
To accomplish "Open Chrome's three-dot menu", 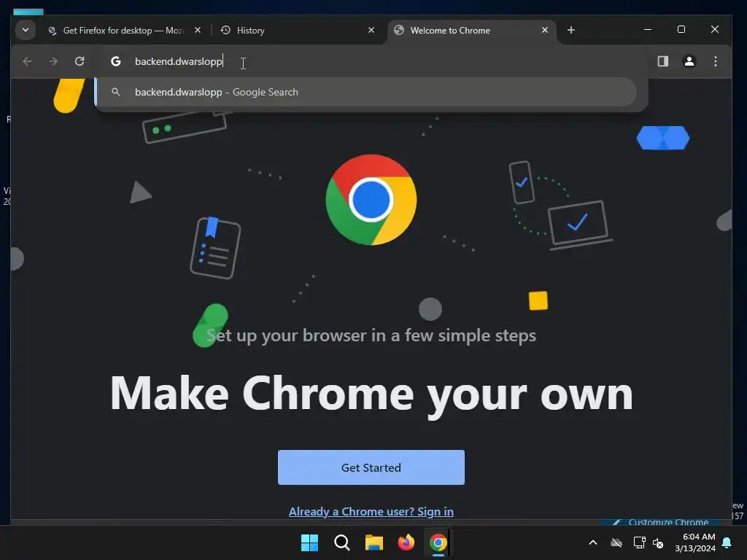I will pos(715,61).
